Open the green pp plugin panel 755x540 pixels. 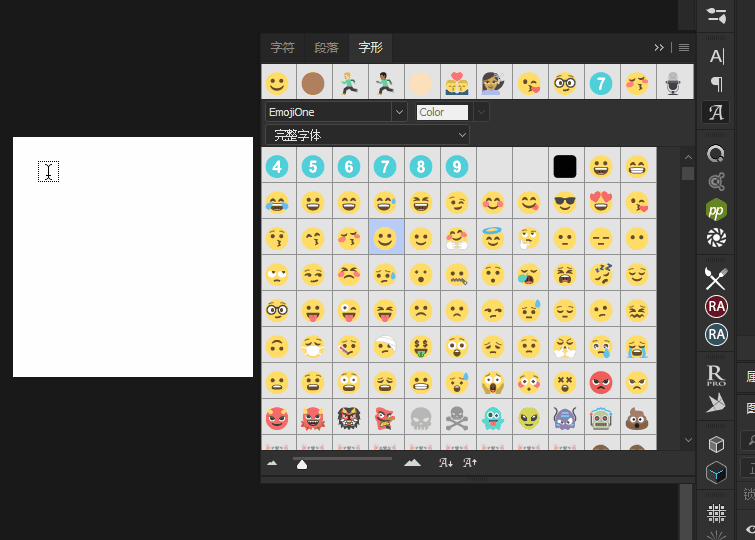point(716,211)
